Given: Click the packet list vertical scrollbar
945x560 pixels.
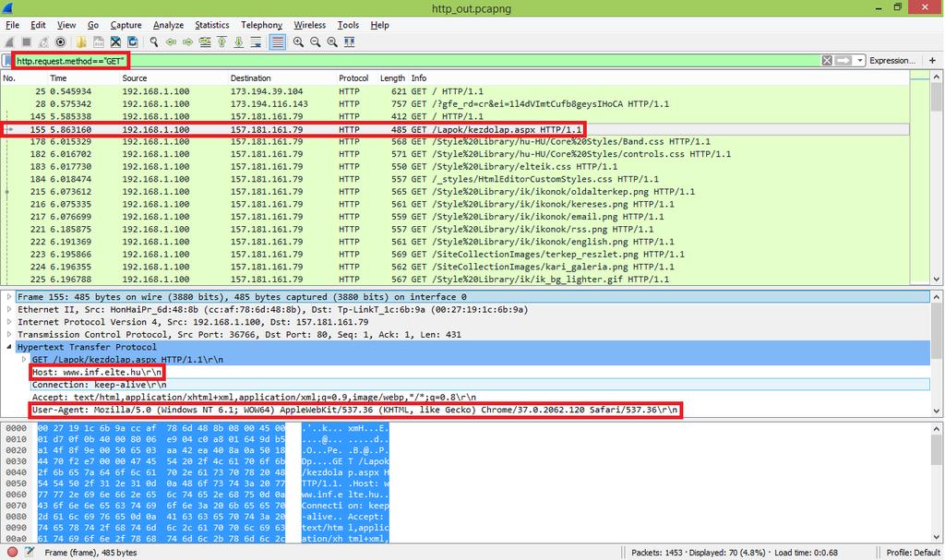Looking at the screenshot, I should pyautogui.click(x=937, y=178).
